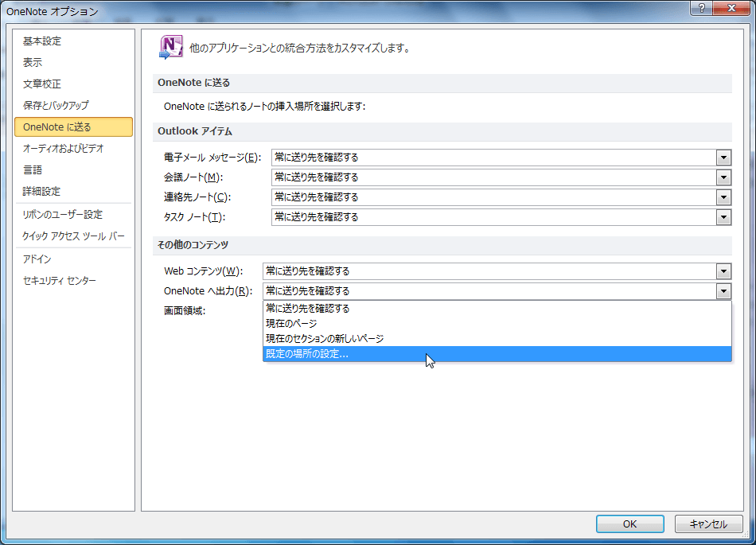Expand the 電子メール メッセージ dropdown arrow
The width and height of the screenshot is (756, 545).
pyautogui.click(x=723, y=158)
